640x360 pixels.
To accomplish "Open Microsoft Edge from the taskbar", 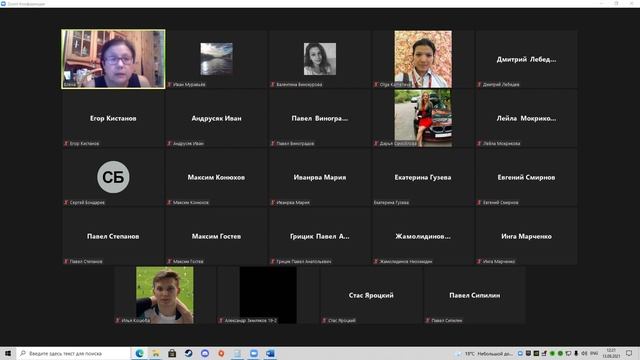I will coord(139,353).
